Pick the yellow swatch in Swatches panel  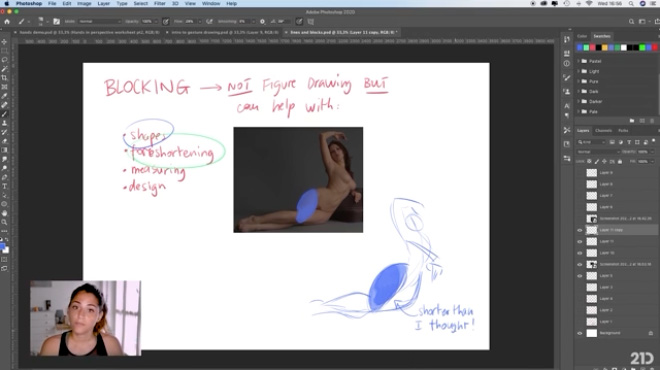click(x=604, y=48)
